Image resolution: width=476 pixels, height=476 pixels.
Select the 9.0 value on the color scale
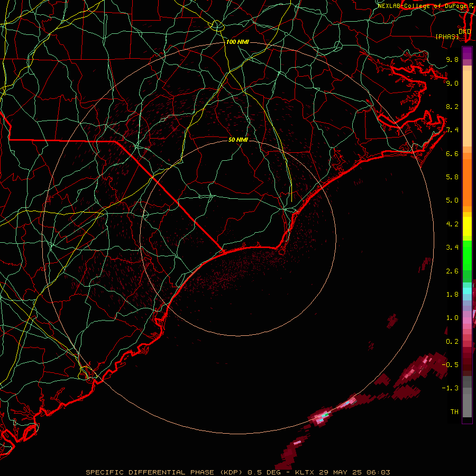pos(452,83)
